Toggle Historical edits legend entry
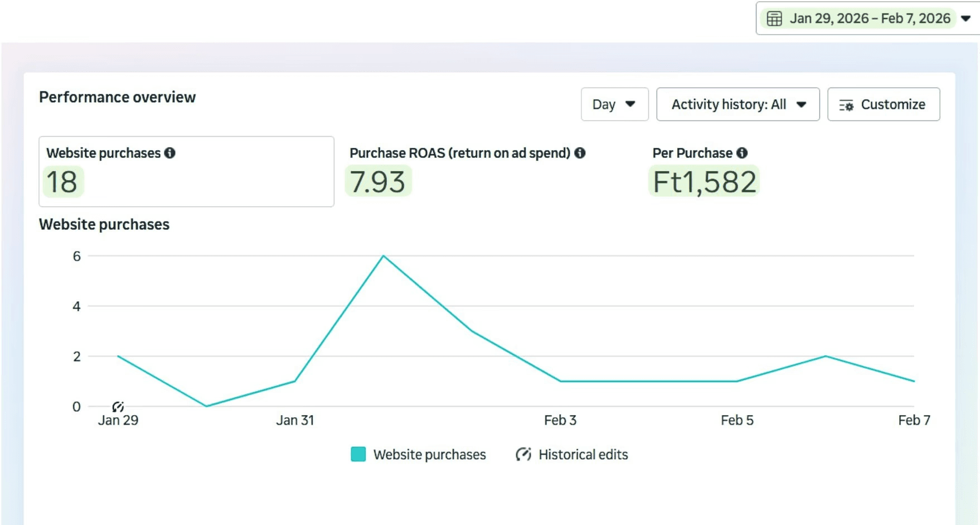Viewport: 980px width, 525px height. [572, 454]
